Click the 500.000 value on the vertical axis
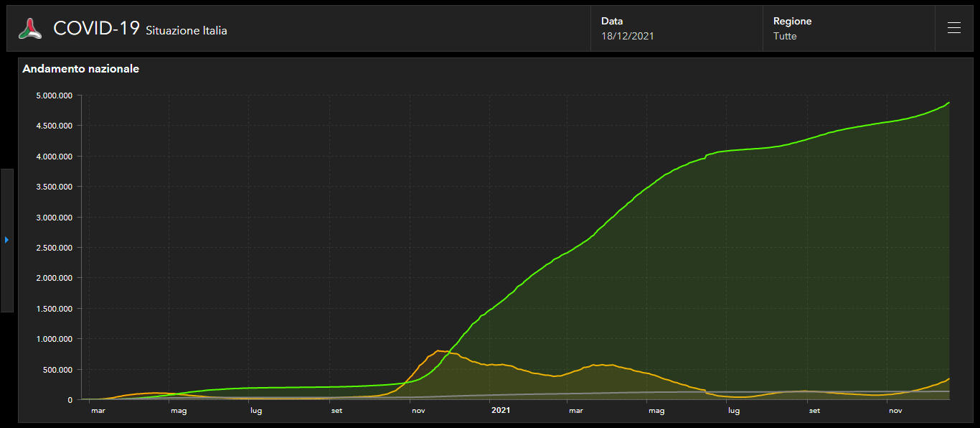This screenshot has width=980, height=428. click(x=57, y=370)
